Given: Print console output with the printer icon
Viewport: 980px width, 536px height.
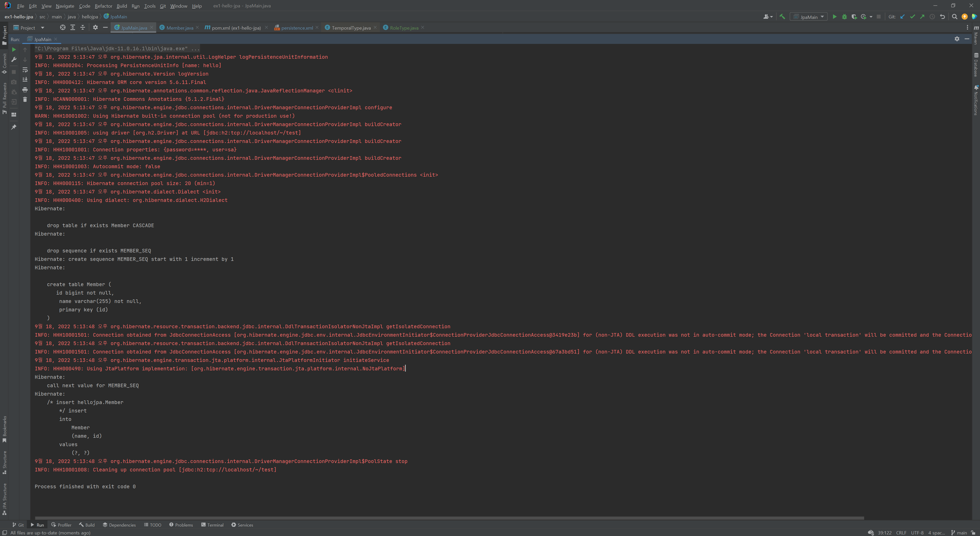Looking at the screenshot, I should click(x=25, y=90).
